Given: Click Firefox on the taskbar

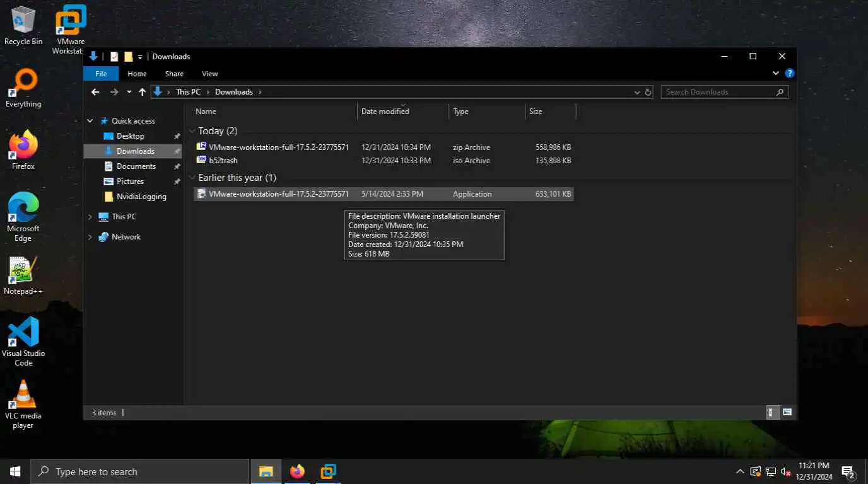Looking at the screenshot, I should coord(297,471).
